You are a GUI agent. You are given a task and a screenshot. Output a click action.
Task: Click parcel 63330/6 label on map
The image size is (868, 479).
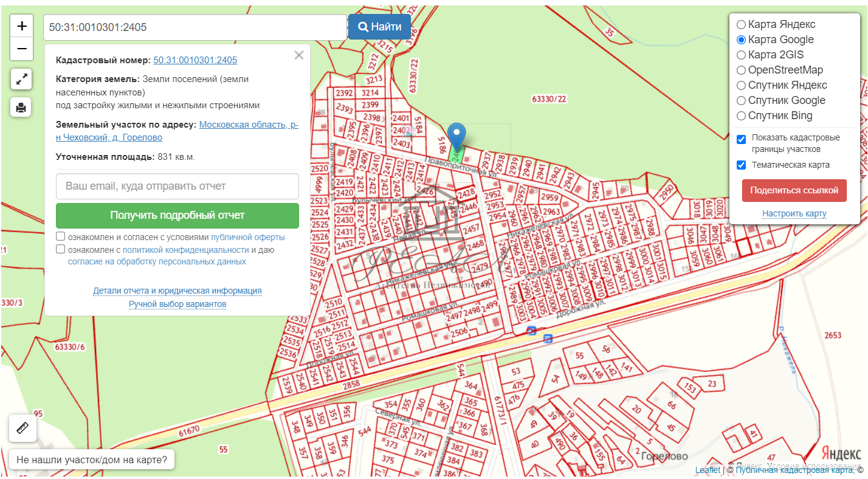(70, 347)
